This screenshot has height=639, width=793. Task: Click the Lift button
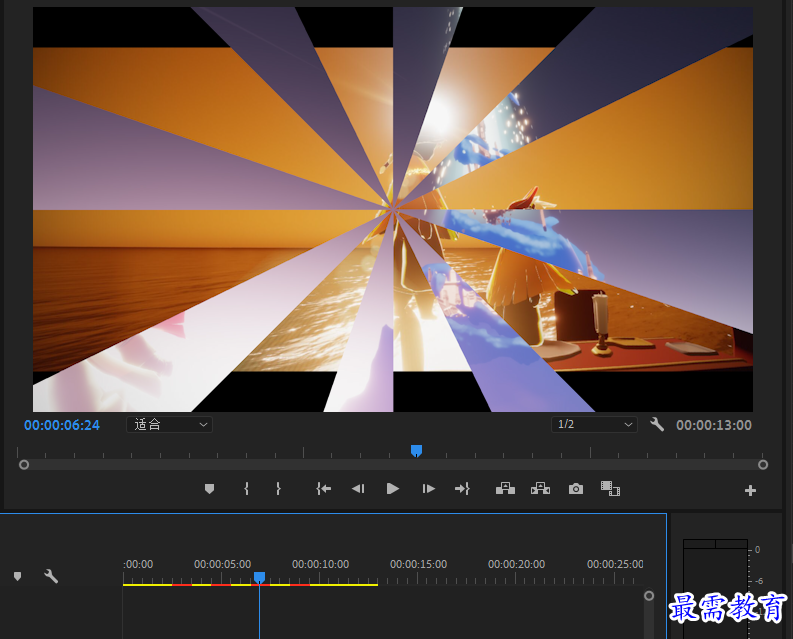[505, 489]
